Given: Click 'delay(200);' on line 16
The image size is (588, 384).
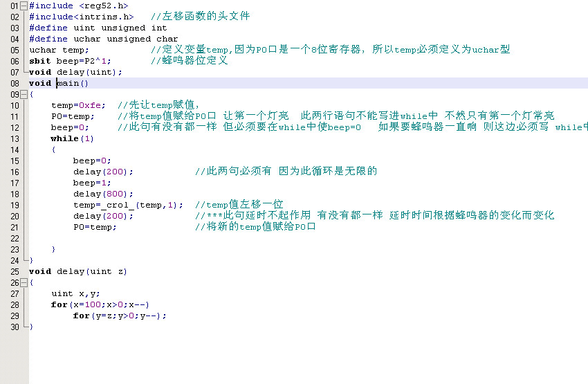Looking at the screenshot, I should 103,172.
